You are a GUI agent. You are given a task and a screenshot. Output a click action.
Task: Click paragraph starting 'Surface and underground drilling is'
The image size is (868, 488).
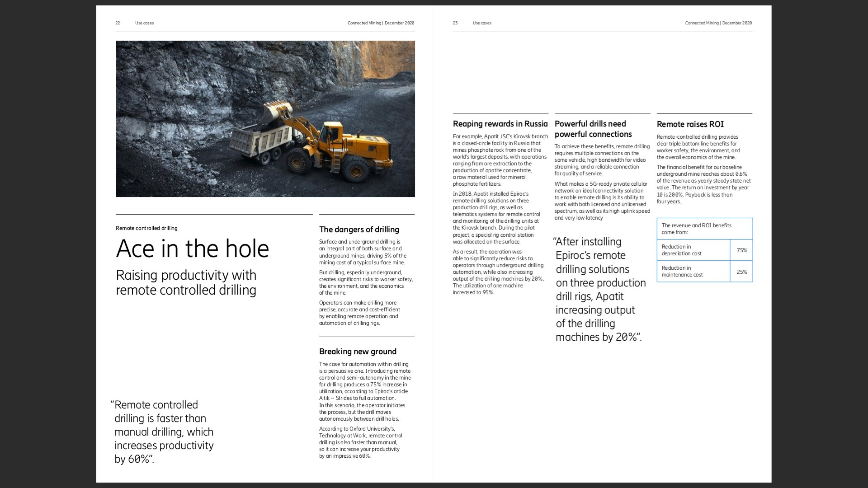click(363, 252)
